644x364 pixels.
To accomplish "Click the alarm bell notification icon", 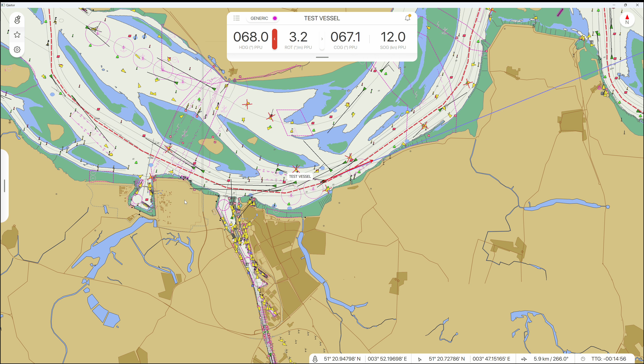I will point(408,18).
